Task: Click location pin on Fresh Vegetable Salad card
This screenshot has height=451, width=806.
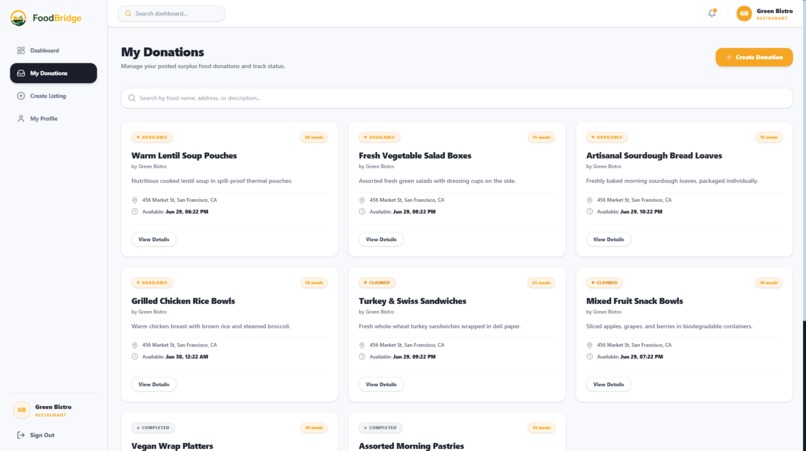Action: 362,200
